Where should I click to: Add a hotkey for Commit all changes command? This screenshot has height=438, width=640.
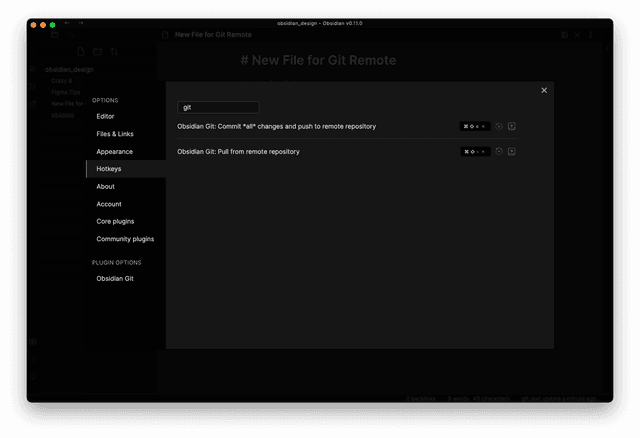point(511,127)
